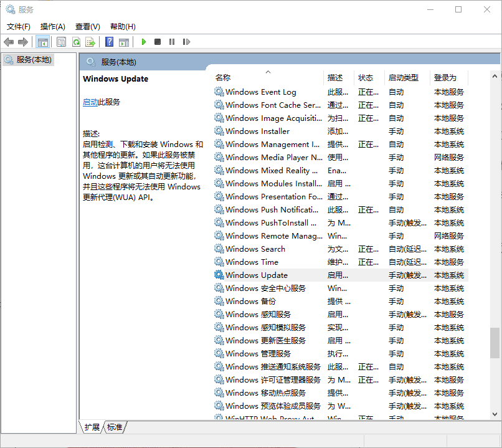Select the Windows PushToInstall service icon
The width and height of the screenshot is (502, 448).
click(219, 223)
